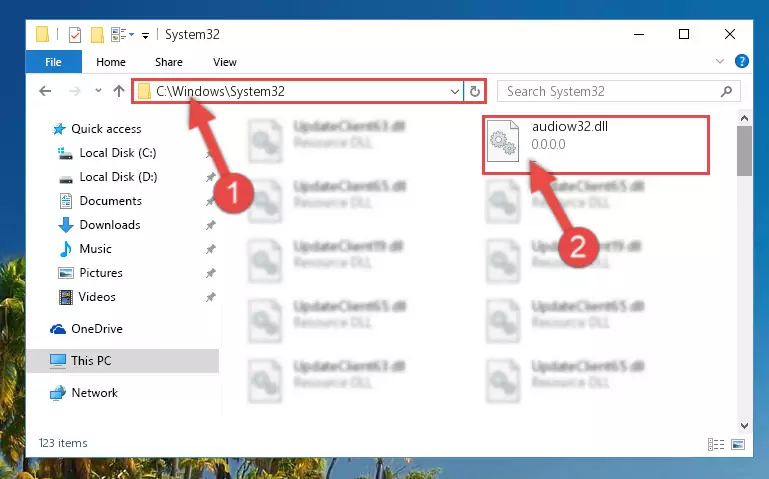
Task: Open Videos in the sidebar
Action: tap(97, 297)
